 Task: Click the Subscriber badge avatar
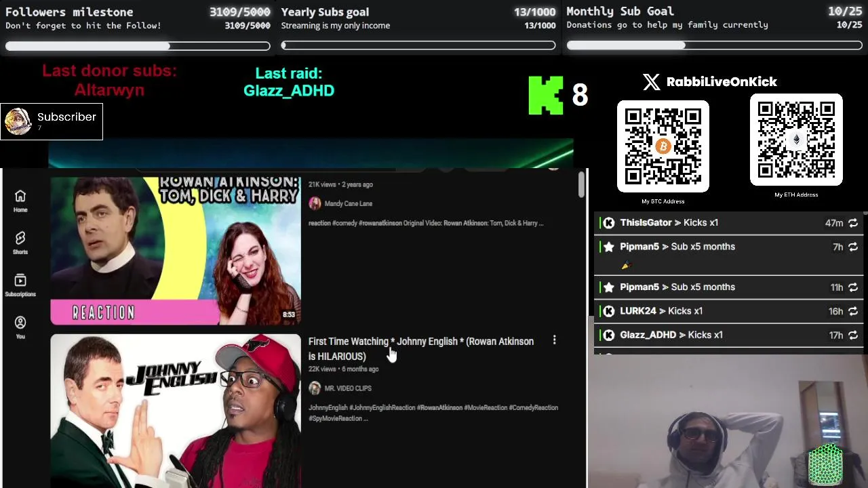(x=18, y=121)
